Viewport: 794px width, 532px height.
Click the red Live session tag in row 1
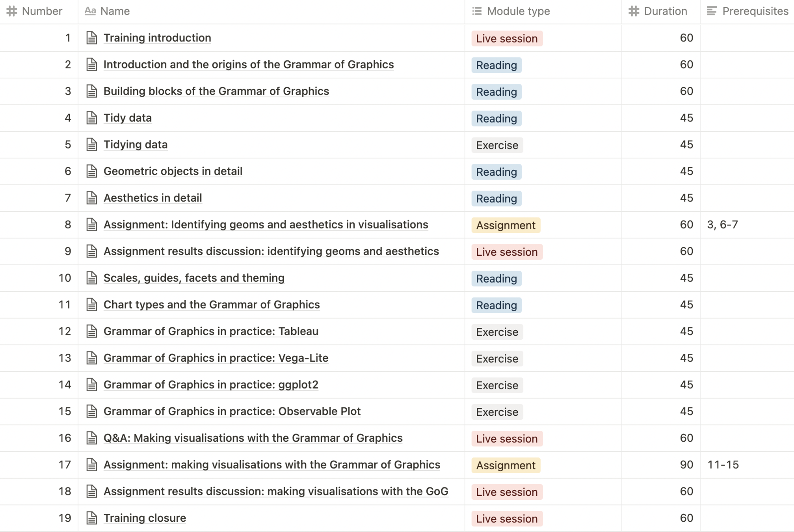click(x=507, y=39)
